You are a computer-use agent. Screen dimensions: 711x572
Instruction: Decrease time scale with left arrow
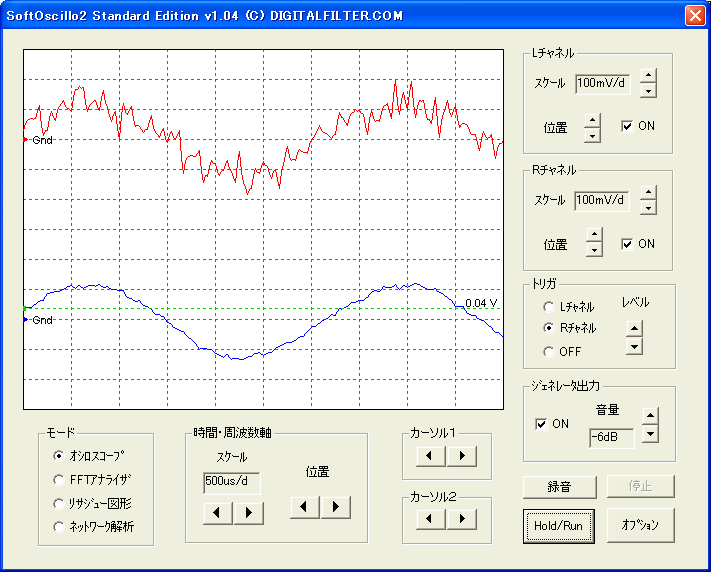pyautogui.click(x=217, y=513)
